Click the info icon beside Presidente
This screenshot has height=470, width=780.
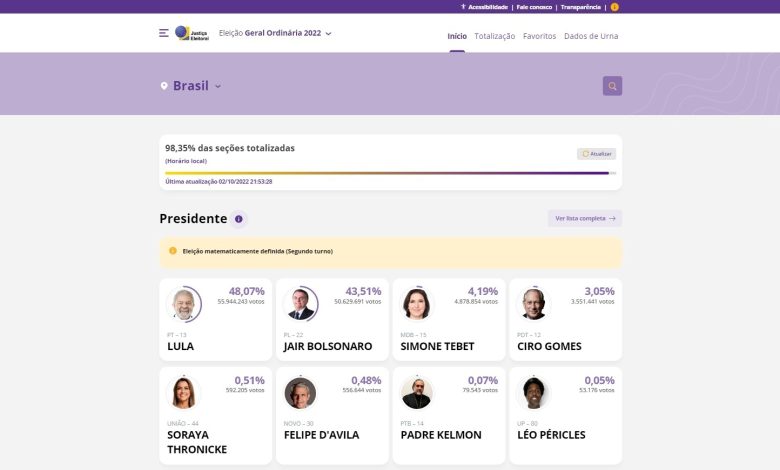[x=238, y=219]
